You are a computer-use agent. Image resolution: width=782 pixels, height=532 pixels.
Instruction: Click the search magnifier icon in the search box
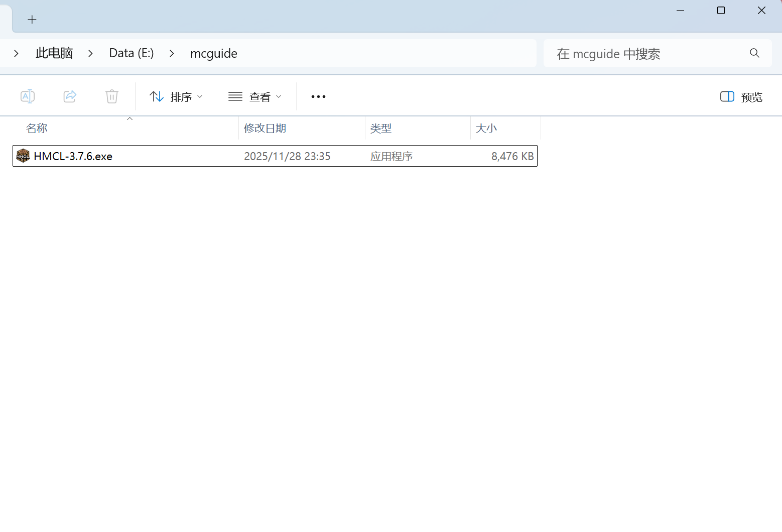[x=754, y=53]
